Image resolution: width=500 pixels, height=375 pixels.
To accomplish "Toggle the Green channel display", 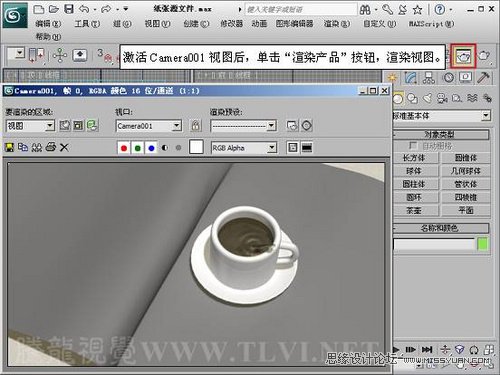I will point(138,148).
